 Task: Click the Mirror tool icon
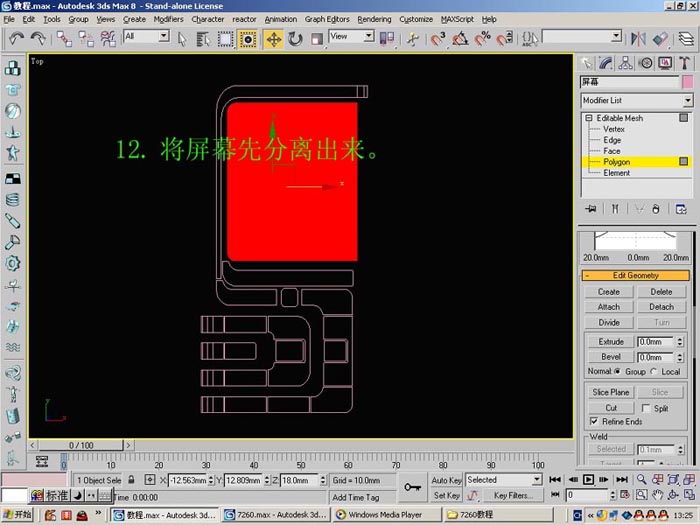[x=638, y=39]
